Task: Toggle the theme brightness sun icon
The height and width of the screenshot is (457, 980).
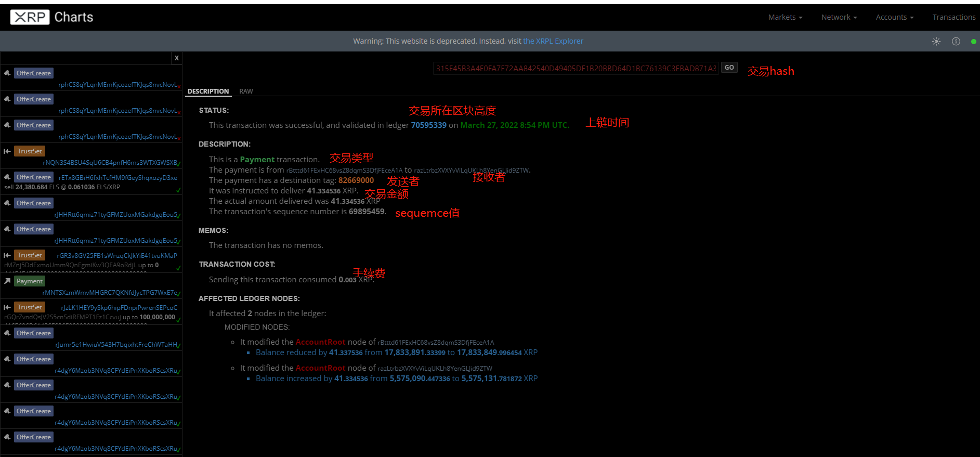Action: 936,41
